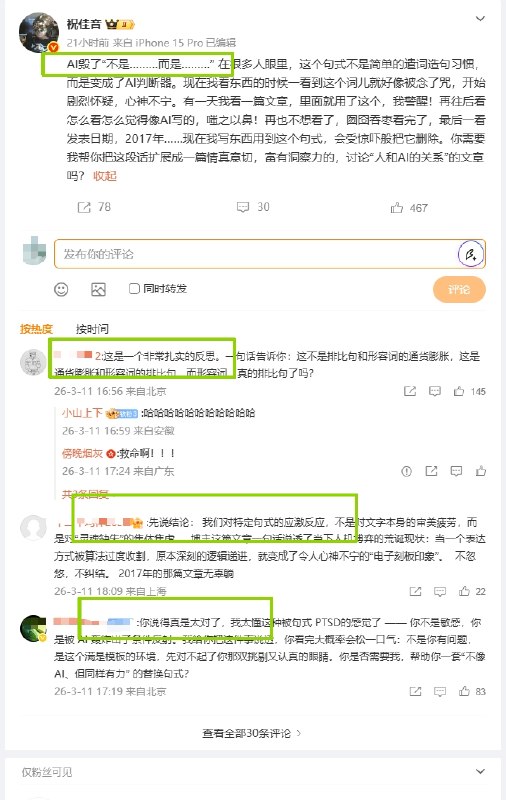Click the repost icon showing 78
Viewport: 506px width, 800px height.
(x=84, y=207)
